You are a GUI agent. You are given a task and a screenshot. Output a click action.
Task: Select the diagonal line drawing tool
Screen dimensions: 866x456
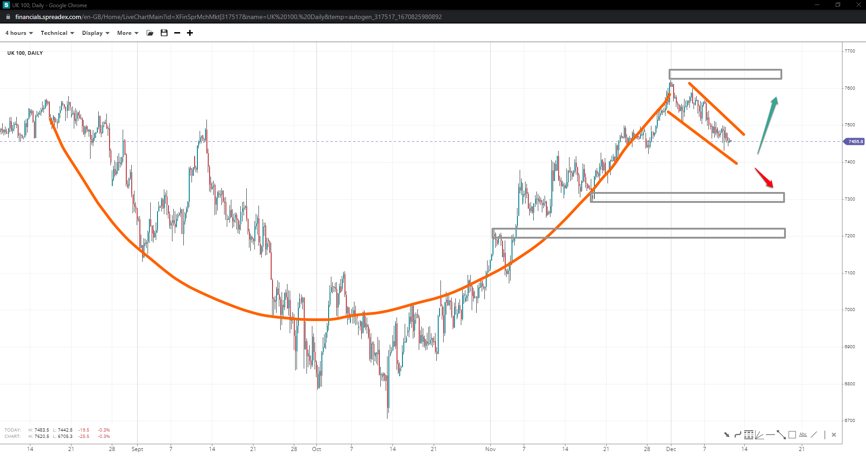tap(814, 435)
